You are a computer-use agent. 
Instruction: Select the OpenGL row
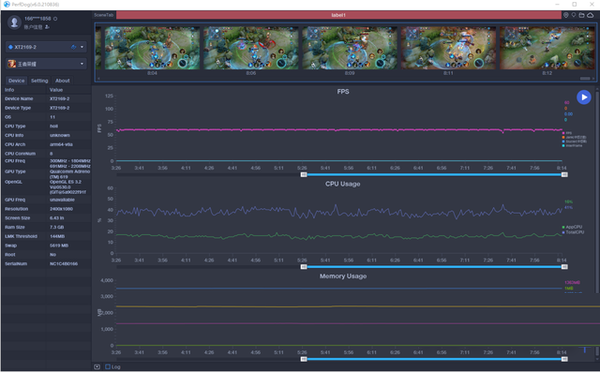(46, 187)
